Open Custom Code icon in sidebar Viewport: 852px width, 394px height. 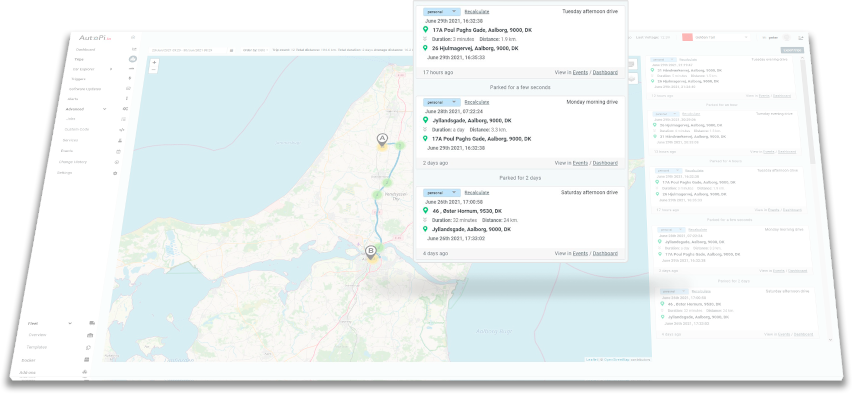[x=122, y=130]
